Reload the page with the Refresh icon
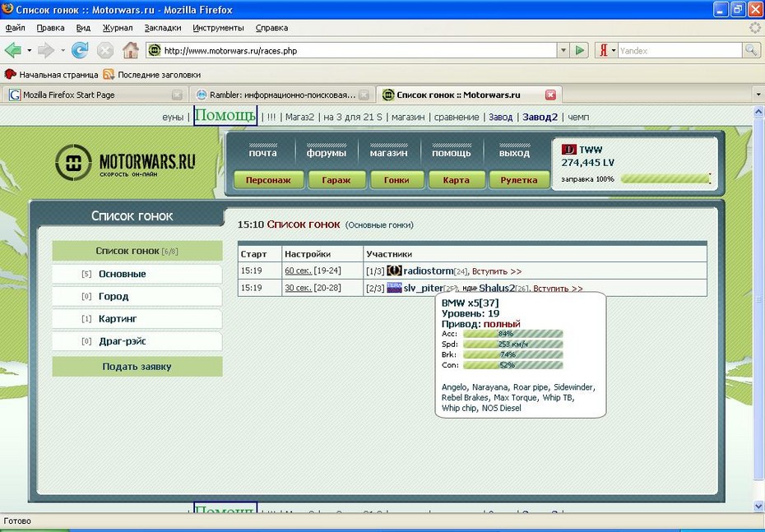The width and height of the screenshot is (765, 532). tap(80, 50)
